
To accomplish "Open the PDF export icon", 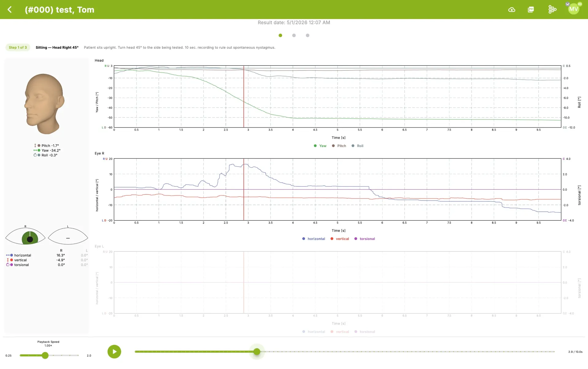I will click(x=531, y=10).
